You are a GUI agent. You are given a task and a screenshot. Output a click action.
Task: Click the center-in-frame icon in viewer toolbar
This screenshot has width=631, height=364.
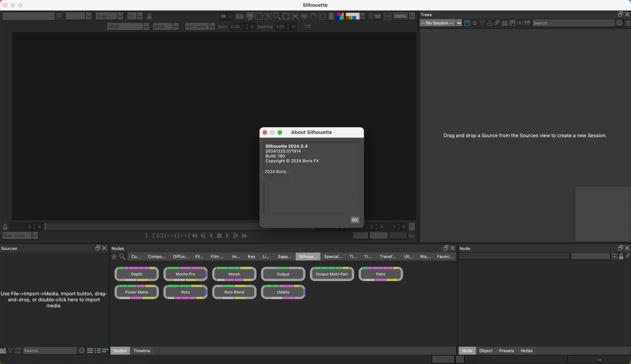point(286,16)
